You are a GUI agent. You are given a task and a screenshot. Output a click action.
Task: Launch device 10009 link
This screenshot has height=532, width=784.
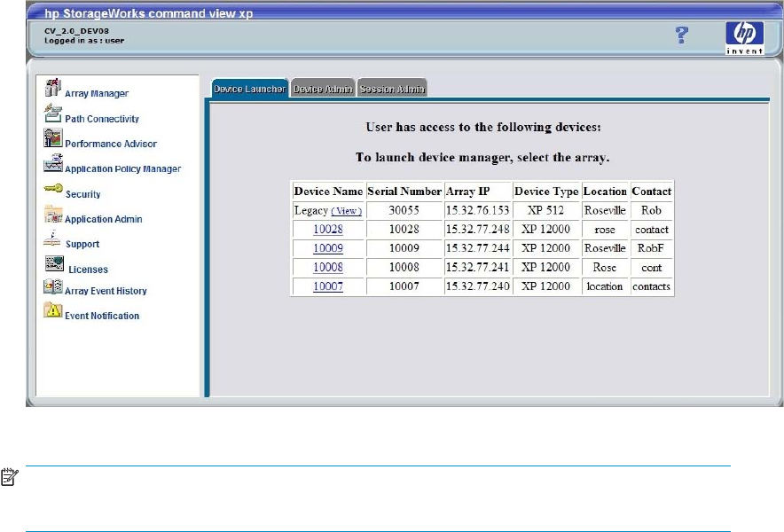tap(327, 248)
